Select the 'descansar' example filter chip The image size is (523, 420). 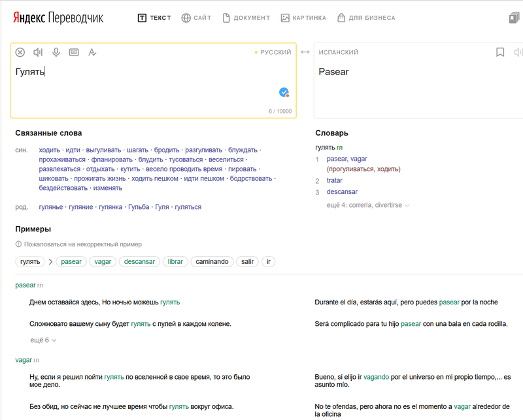pyautogui.click(x=139, y=261)
